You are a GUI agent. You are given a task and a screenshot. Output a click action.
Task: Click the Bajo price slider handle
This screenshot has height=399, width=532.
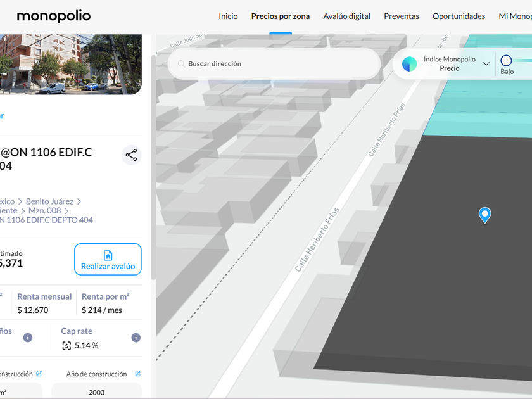tap(506, 61)
